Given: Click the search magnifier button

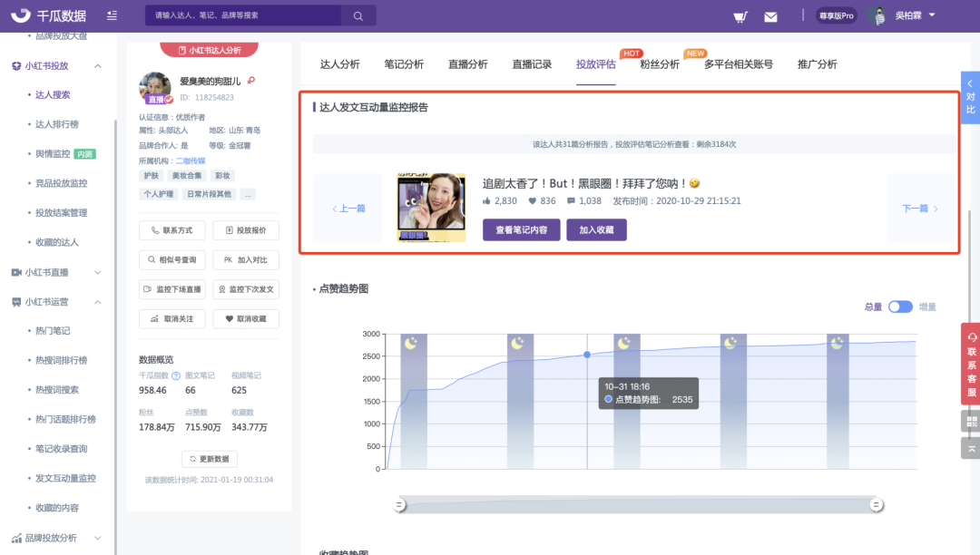Looking at the screenshot, I should point(358,15).
